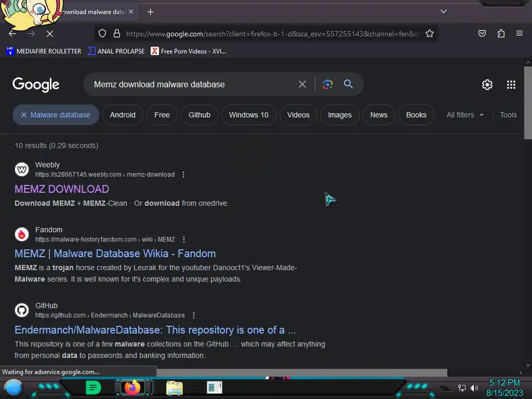The width and height of the screenshot is (532, 399).
Task: Switch to Images results
Action: coord(340,115)
